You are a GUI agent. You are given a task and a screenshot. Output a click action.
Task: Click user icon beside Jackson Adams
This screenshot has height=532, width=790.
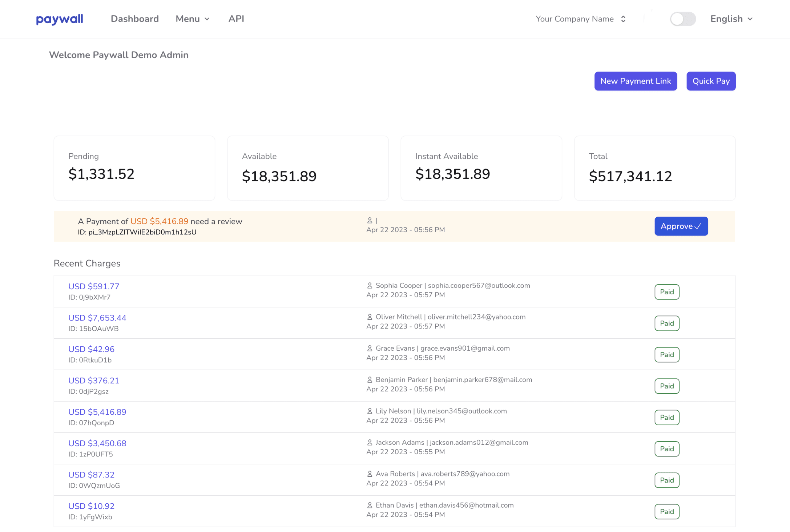pos(370,442)
